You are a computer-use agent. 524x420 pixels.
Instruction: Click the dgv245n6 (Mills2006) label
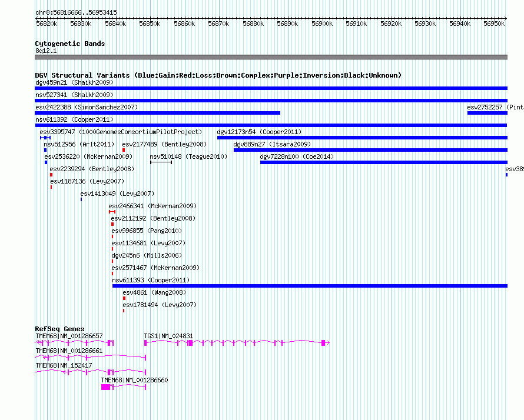coord(147,255)
